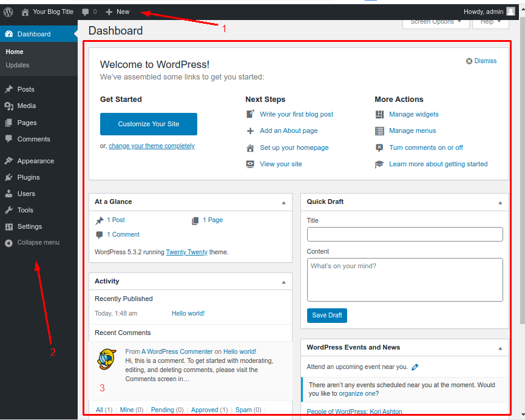The width and height of the screenshot is (525, 420).
Task: Click the Users person icon
Action: point(9,194)
